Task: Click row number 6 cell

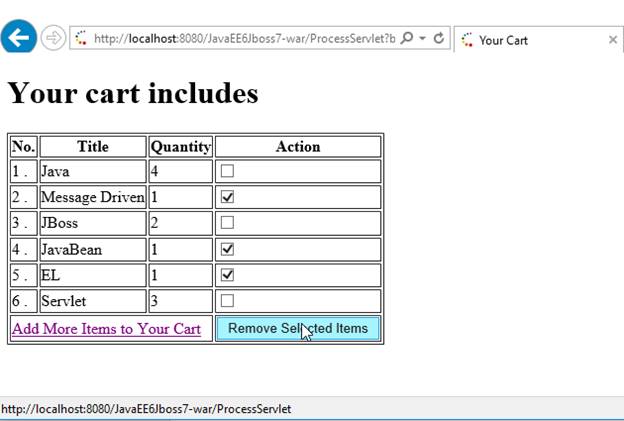Action: [x=24, y=301]
